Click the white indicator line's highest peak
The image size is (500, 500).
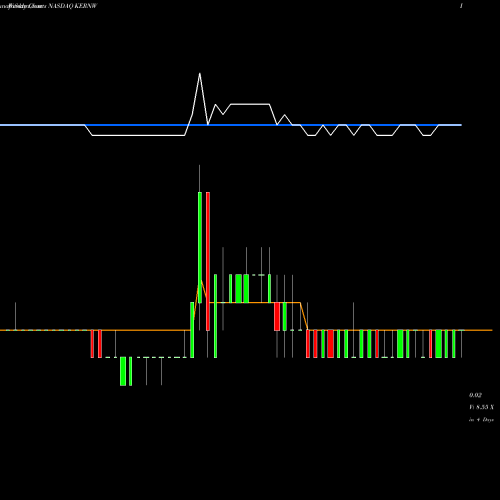200,74
